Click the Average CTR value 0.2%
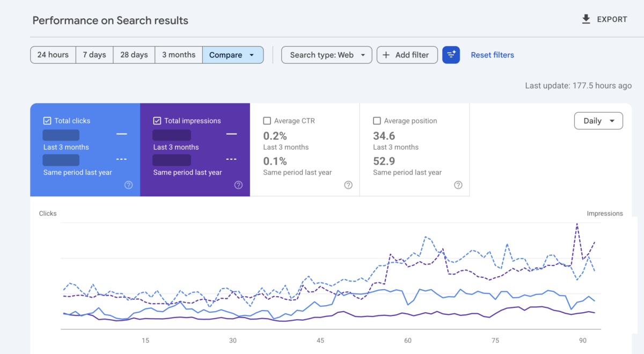This screenshot has width=644, height=354. pos(275,136)
